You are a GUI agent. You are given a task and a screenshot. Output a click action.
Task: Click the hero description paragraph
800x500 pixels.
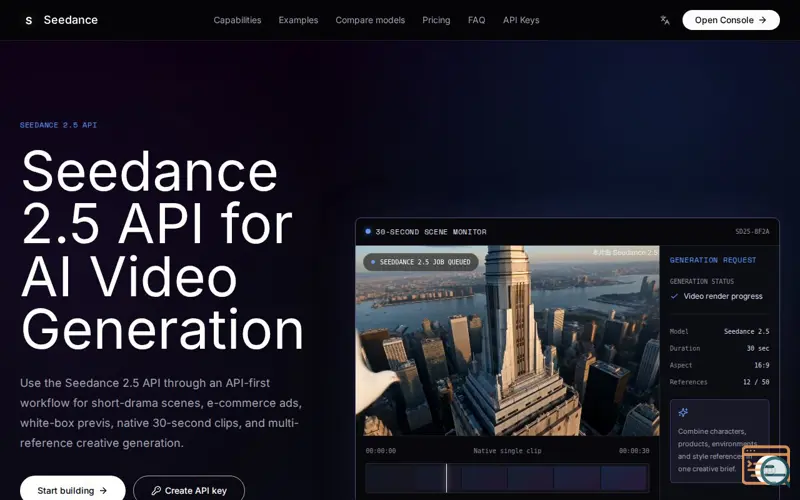(161, 413)
